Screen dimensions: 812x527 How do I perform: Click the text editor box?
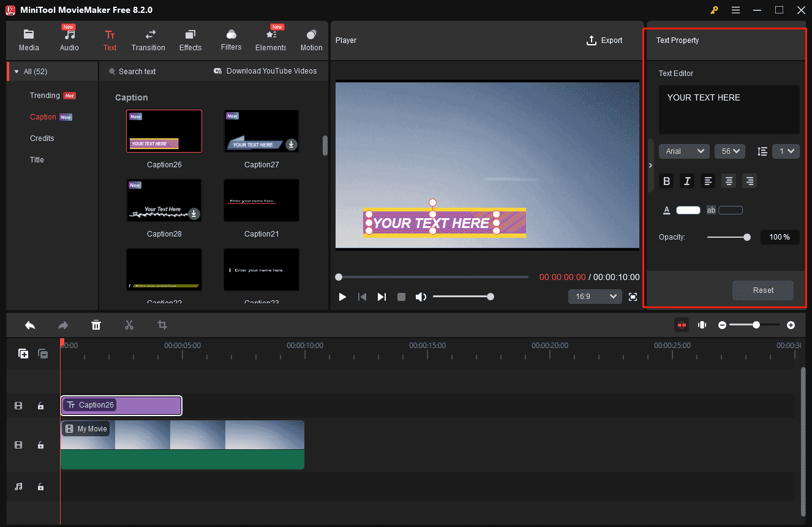pyautogui.click(x=729, y=110)
